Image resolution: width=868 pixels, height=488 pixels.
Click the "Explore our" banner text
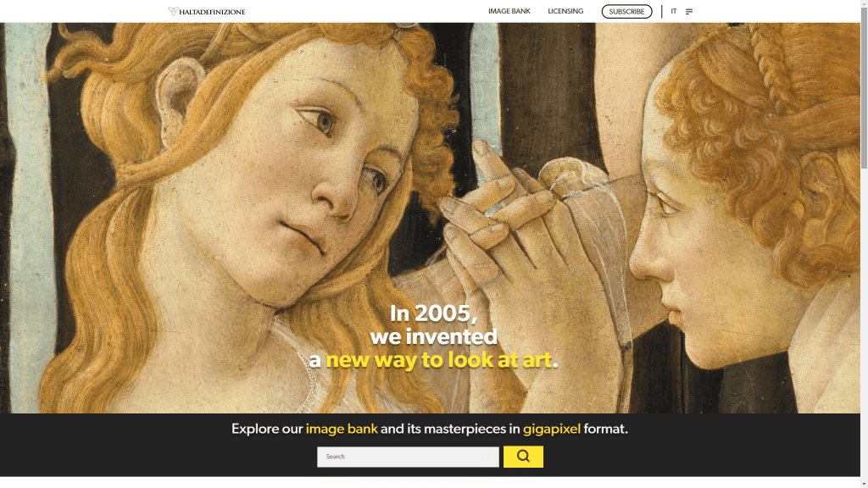tap(267, 429)
